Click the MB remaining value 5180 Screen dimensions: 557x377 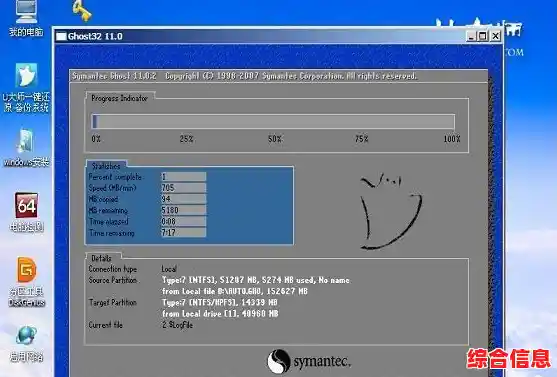[x=183, y=210]
